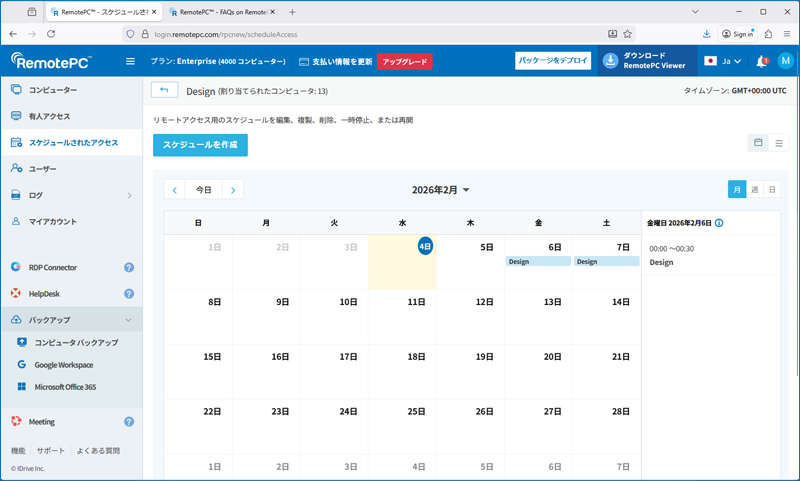Click the アップグレード button
The width and height of the screenshot is (800, 481).
point(405,61)
